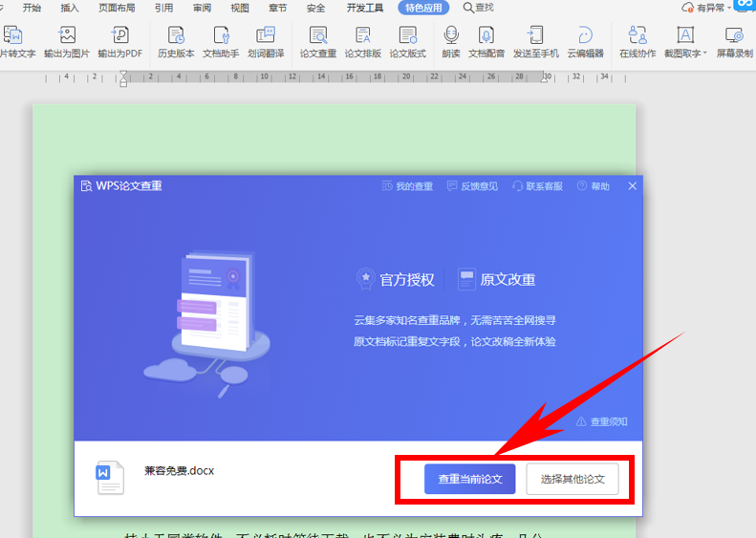The height and width of the screenshot is (538, 756).
Task: Open the 云编辑器 cloud editor
Action: click(585, 42)
